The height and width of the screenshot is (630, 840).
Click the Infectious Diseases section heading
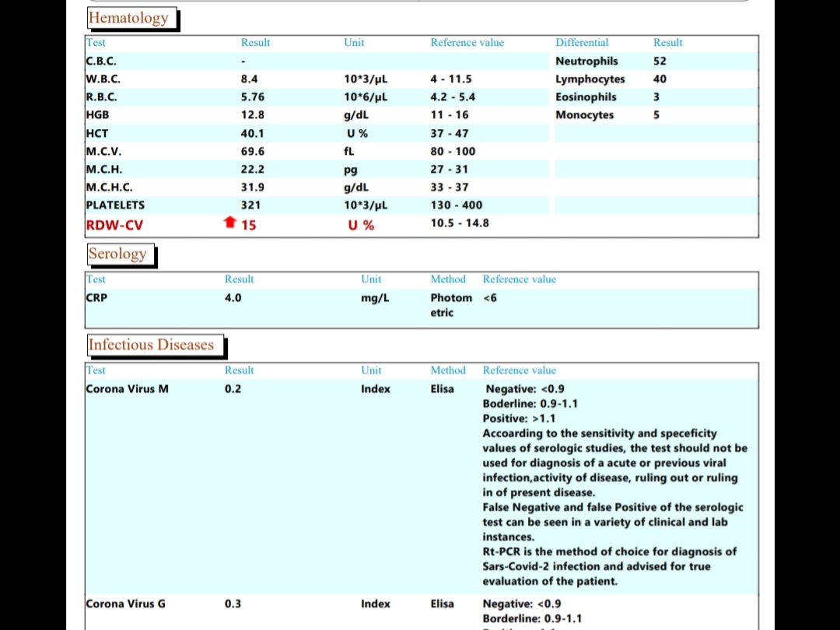151,345
